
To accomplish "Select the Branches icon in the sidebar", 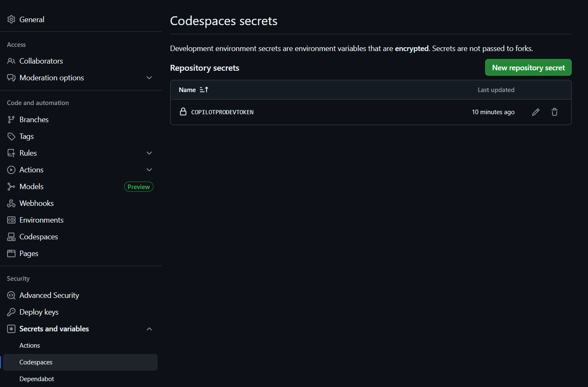I will [x=11, y=119].
